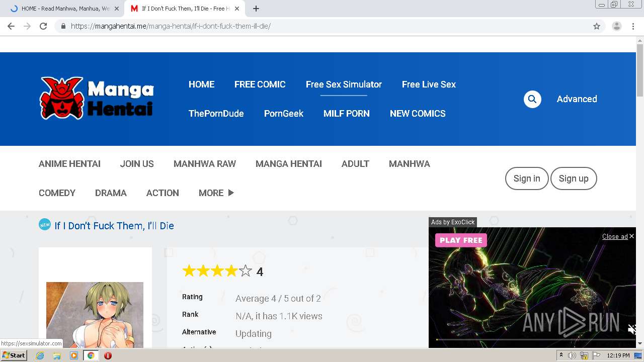This screenshot has width=644, height=362.
Task: Click the NEW badge icon beside title
Action: click(45, 224)
